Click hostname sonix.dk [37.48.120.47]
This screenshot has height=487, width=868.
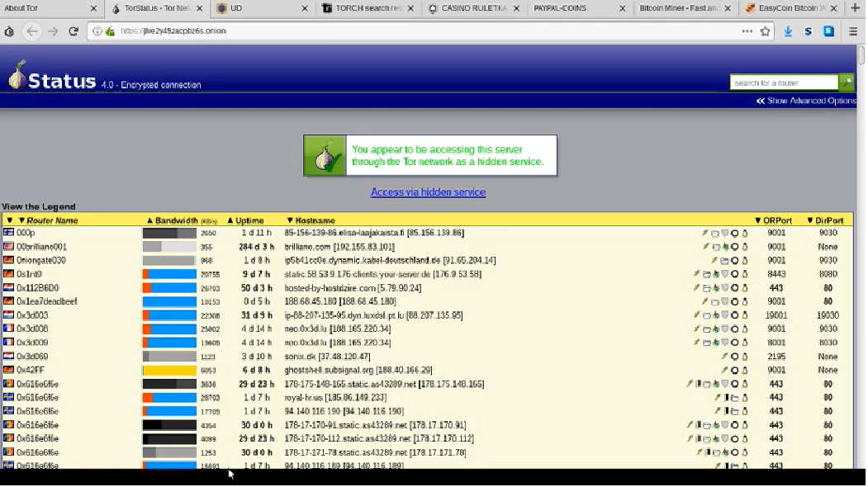(328, 357)
